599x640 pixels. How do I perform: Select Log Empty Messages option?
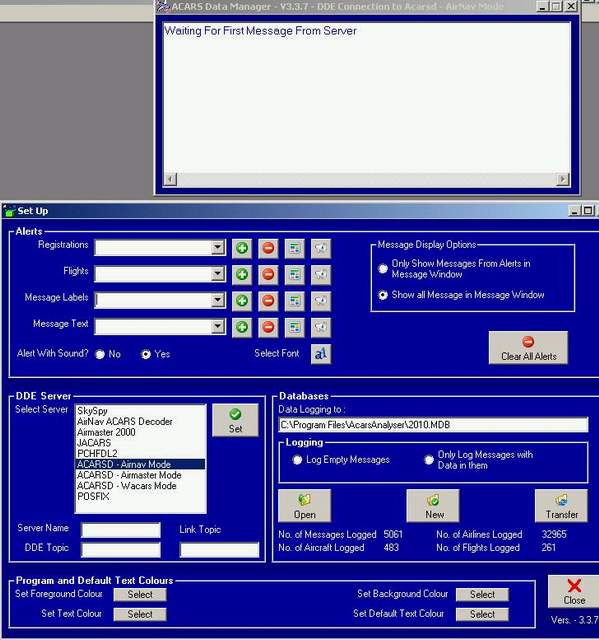click(x=297, y=460)
